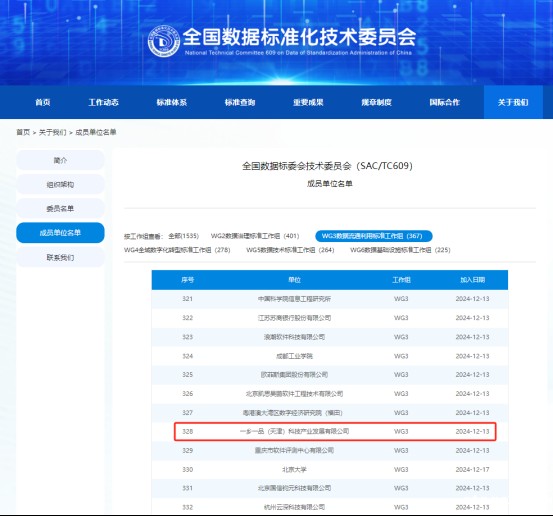Screen dimensions: 553x516
Task: Click serial number 321 in the table
Action: (188, 299)
